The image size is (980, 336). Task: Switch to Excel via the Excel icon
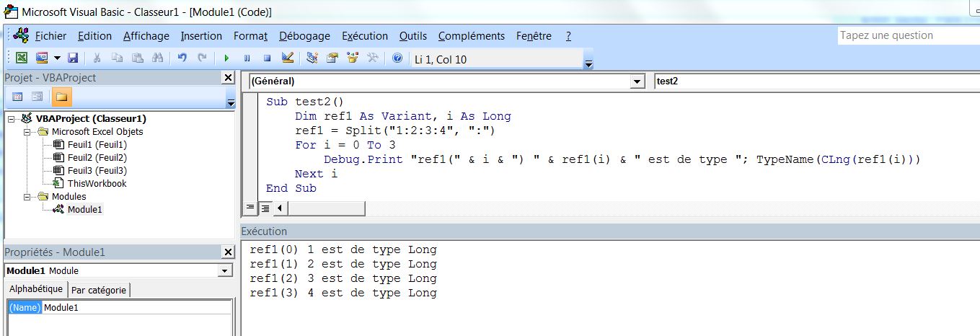point(22,58)
